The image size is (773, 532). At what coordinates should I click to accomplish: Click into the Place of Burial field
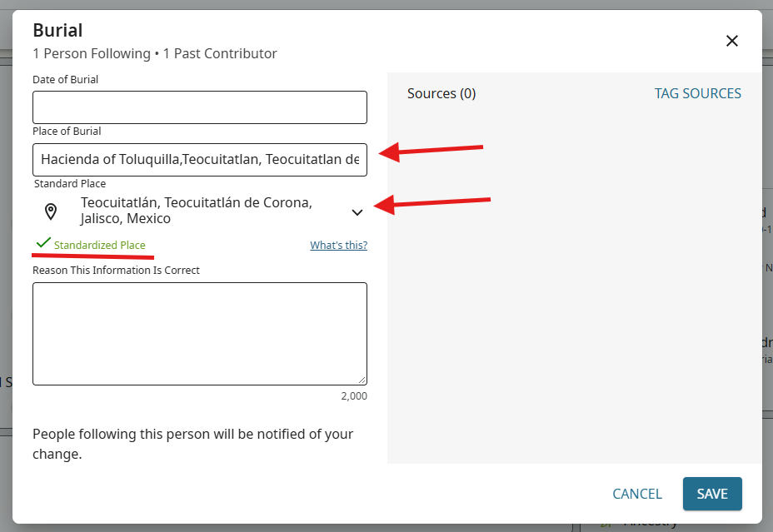pyautogui.click(x=200, y=160)
